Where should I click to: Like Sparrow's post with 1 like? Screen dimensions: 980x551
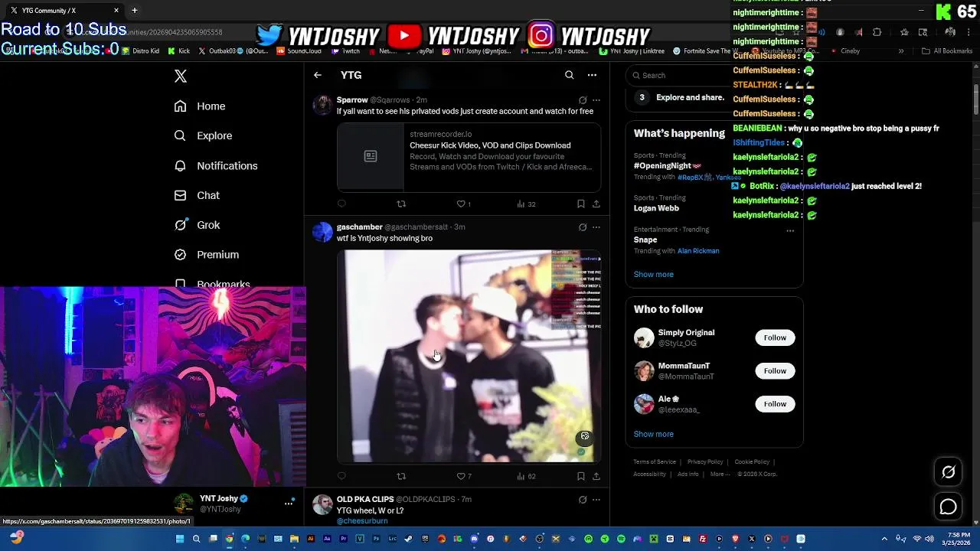tap(464, 204)
